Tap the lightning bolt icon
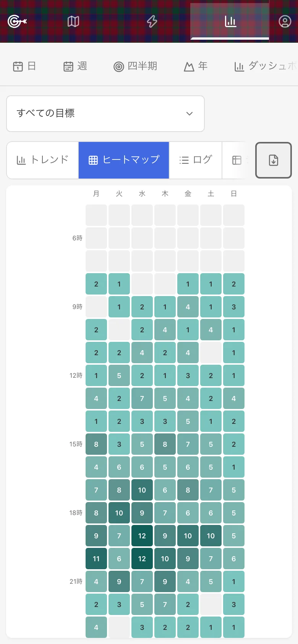The width and height of the screenshot is (298, 644). [152, 21]
